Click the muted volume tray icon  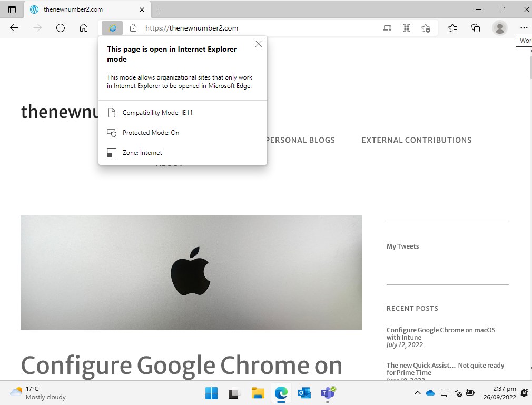[x=458, y=393]
